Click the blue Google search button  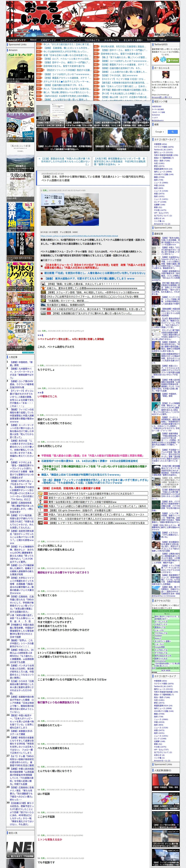click(173, 132)
